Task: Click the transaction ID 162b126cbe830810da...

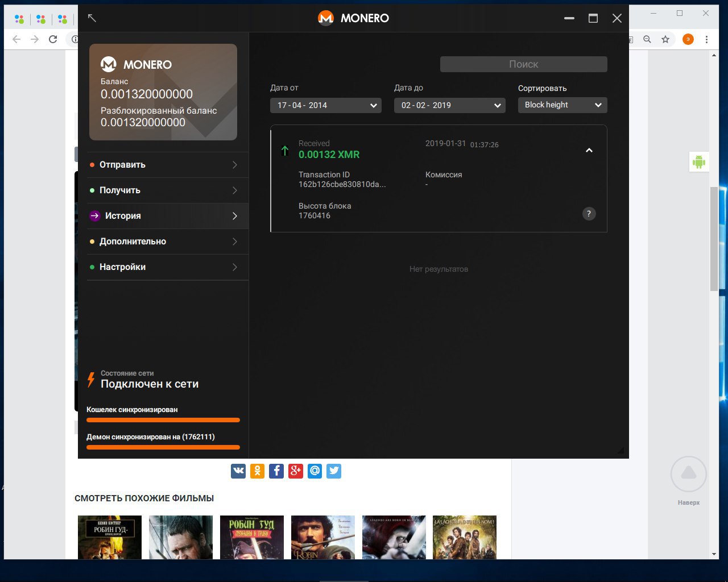Action: click(x=342, y=184)
